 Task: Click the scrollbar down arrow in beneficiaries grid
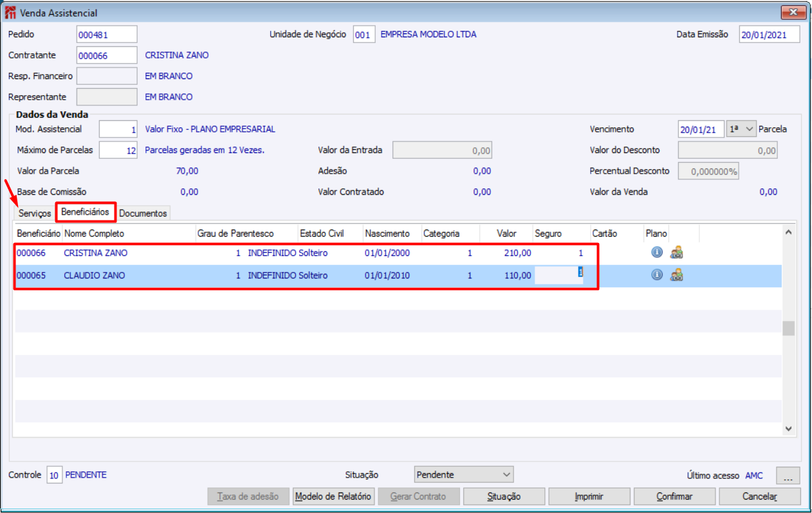click(x=788, y=428)
